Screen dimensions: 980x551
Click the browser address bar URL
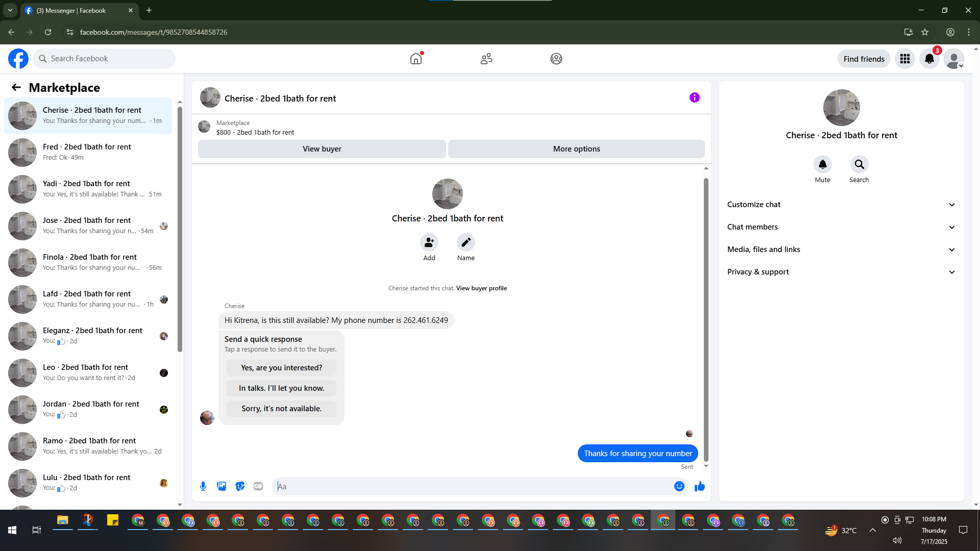pyautogui.click(x=153, y=32)
